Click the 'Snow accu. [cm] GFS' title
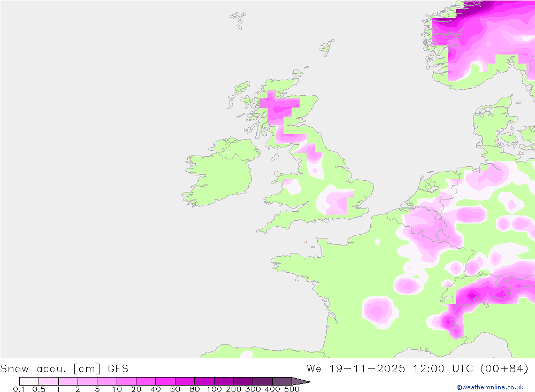Image resolution: width=535 pixels, height=392 pixels. click(65, 369)
